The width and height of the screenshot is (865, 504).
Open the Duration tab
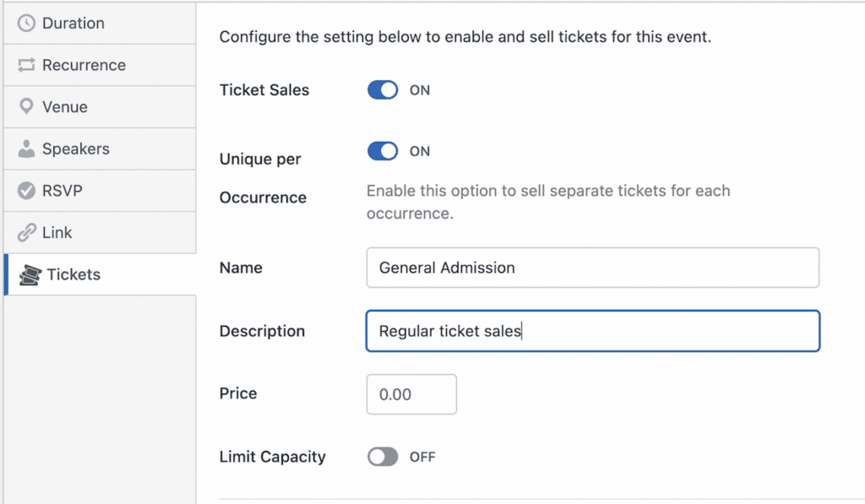click(x=73, y=24)
